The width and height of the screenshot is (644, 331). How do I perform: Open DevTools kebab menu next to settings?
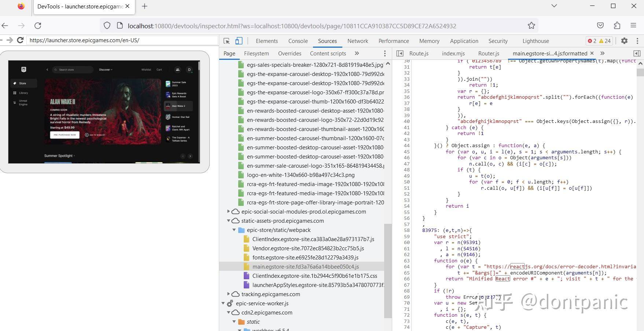(637, 41)
